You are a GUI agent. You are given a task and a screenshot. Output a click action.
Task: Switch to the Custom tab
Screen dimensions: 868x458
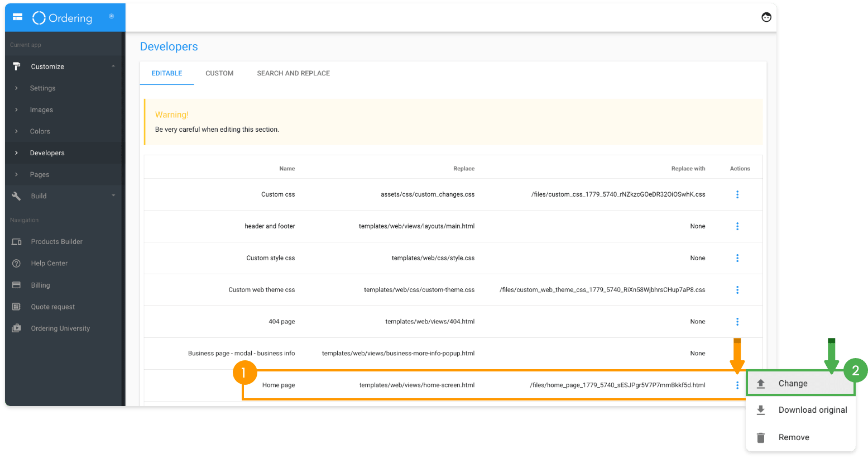click(x=219, y=73)
